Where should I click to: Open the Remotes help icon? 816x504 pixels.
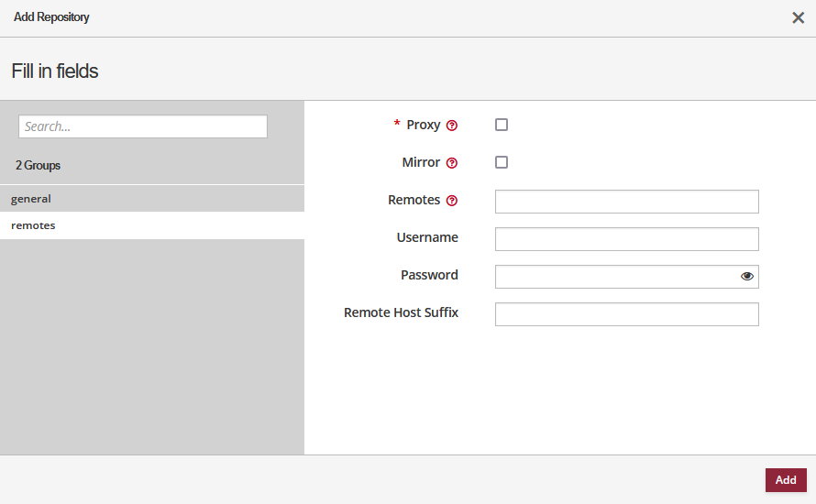point(452,201)
